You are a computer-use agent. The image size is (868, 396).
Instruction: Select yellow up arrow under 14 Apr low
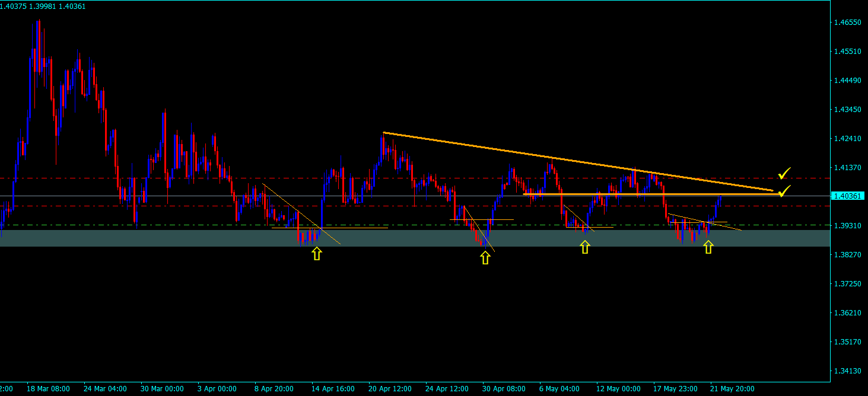[317, 254]
